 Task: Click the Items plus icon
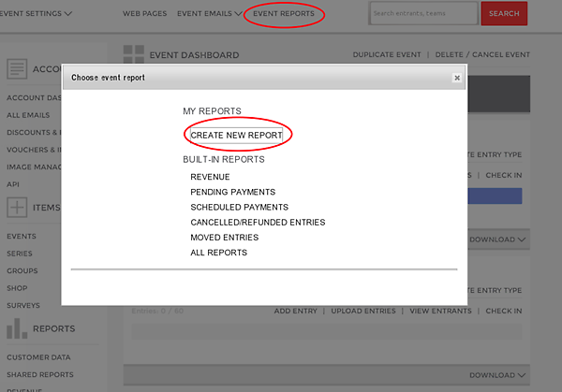click(x=17, y=208)
